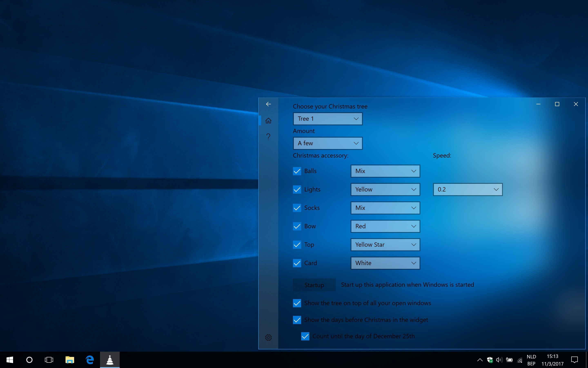This screenshot has height=368, width=588.
Task: Open Bow color dropdown set to Red
Action: coord(385,226)
